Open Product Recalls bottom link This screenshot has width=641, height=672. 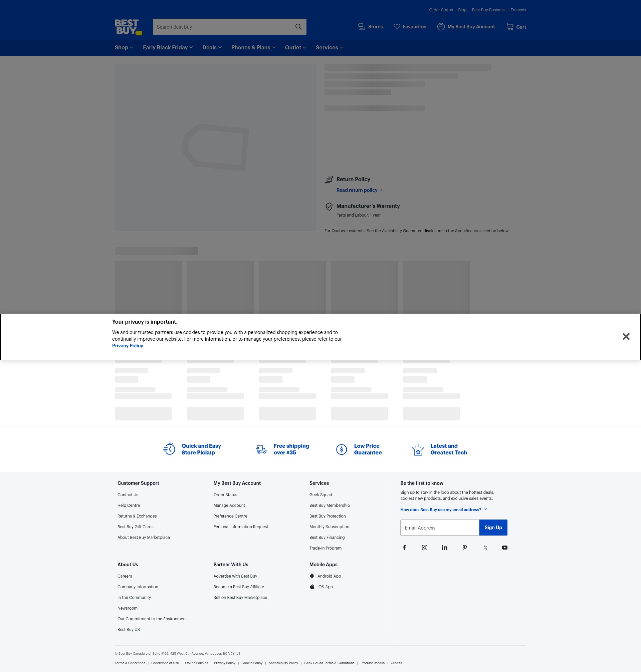(373, 663)
